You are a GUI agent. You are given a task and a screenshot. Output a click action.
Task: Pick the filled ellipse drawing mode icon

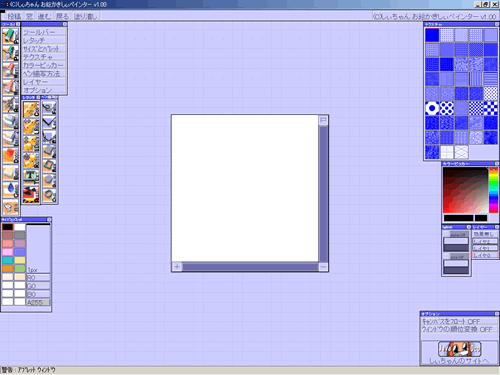pyautogui.click(x=49, y=181)
